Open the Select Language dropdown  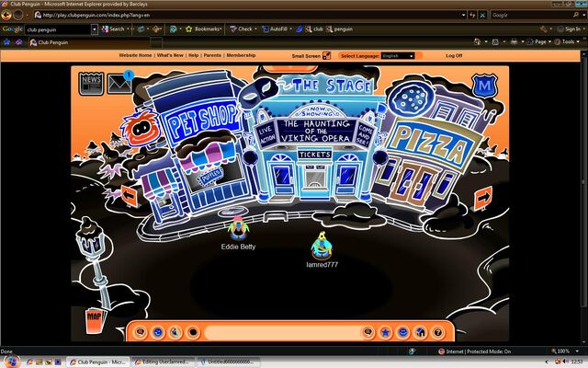398,55
